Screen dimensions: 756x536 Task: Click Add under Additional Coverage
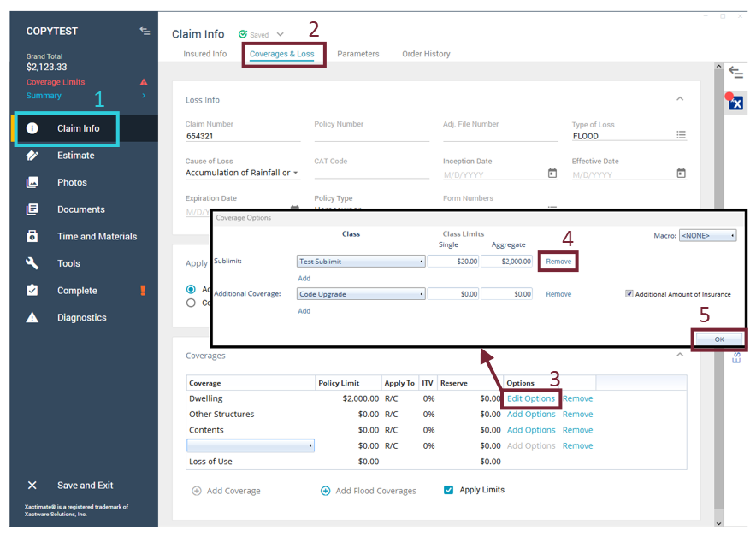pos(304,311)
